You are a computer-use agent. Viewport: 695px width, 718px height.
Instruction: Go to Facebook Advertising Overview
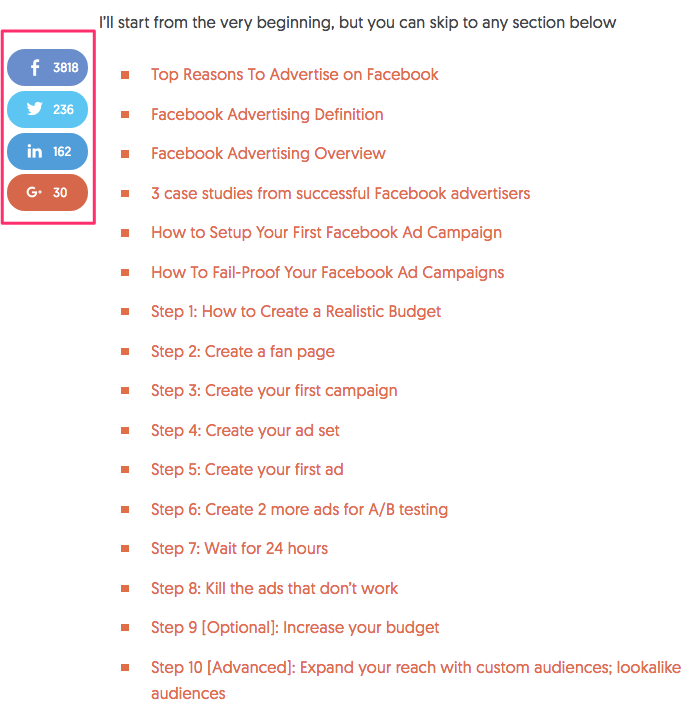[x=268, y=154]
